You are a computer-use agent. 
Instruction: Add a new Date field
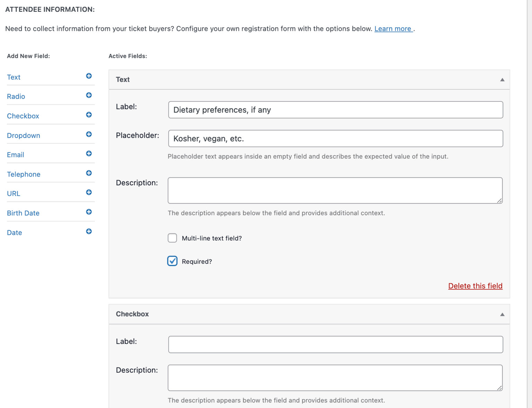(x=89, y=231)
